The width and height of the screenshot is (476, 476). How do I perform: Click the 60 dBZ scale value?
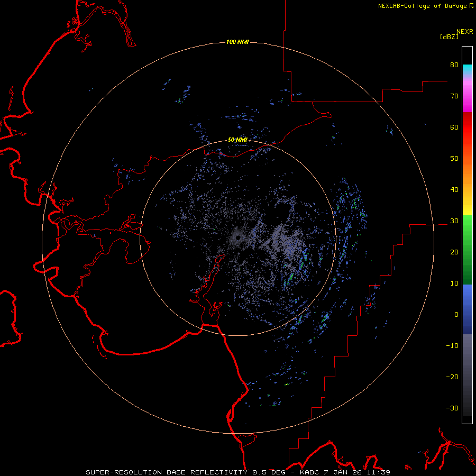(454, 127)
